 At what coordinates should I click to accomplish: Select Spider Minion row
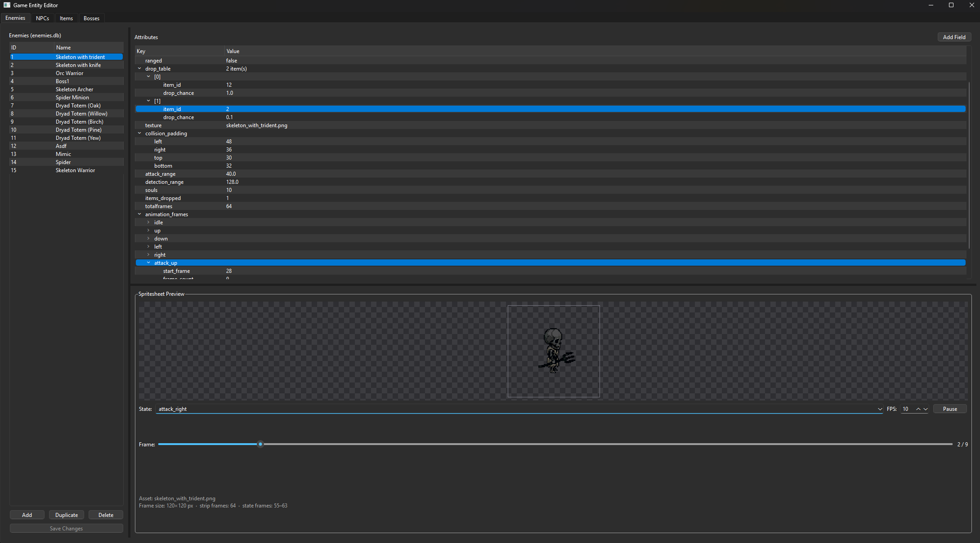(x=66, y=98)
